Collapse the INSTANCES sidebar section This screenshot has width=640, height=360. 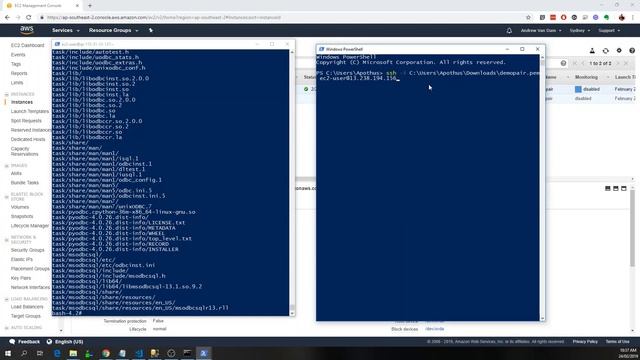click(6, 94)
